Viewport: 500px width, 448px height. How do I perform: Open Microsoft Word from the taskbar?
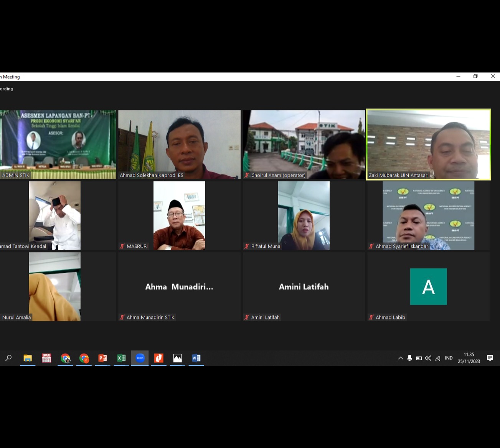click(x=196, y=358)
